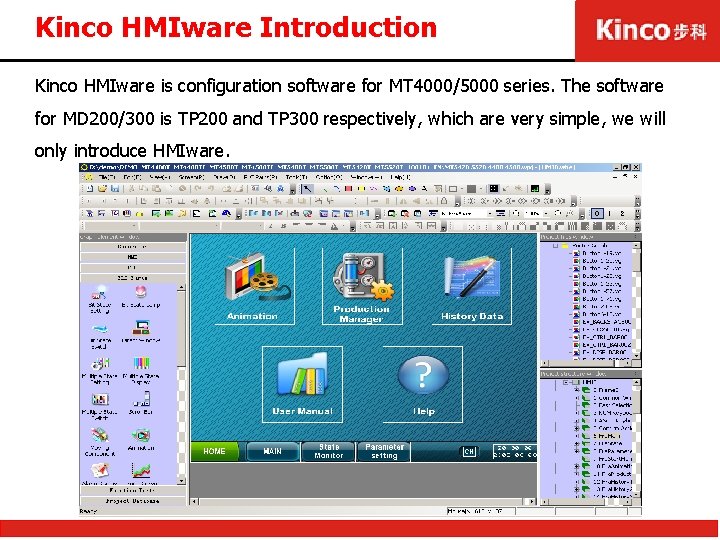Select the arrow pointer tool in the toolbar
720x540 pixels.
307,188
